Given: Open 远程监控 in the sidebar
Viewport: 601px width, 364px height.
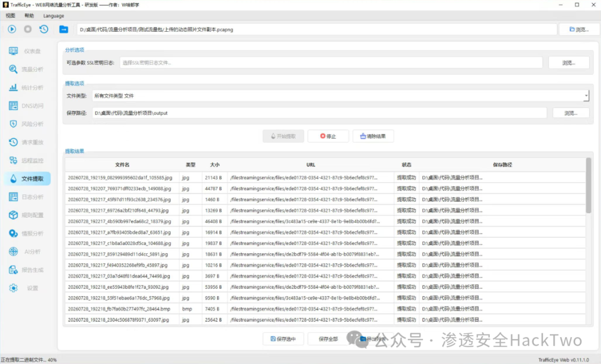Looking at the screenshot, I should (27, 160).
